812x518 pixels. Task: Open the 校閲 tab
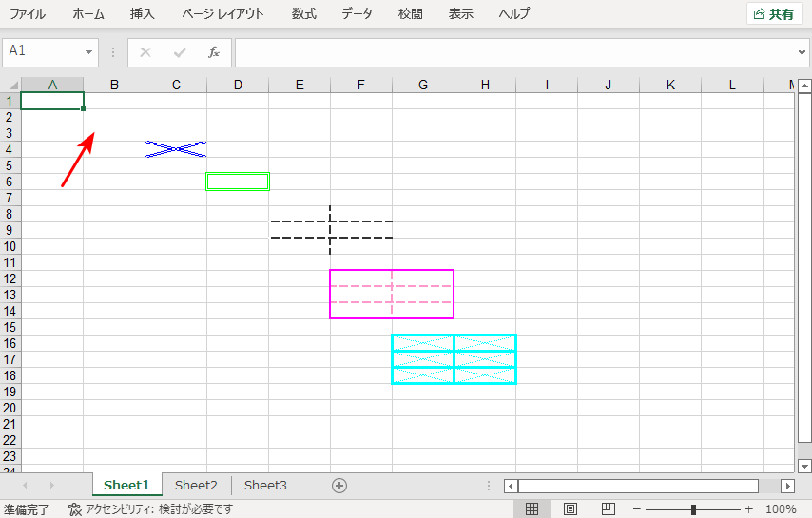410,14
